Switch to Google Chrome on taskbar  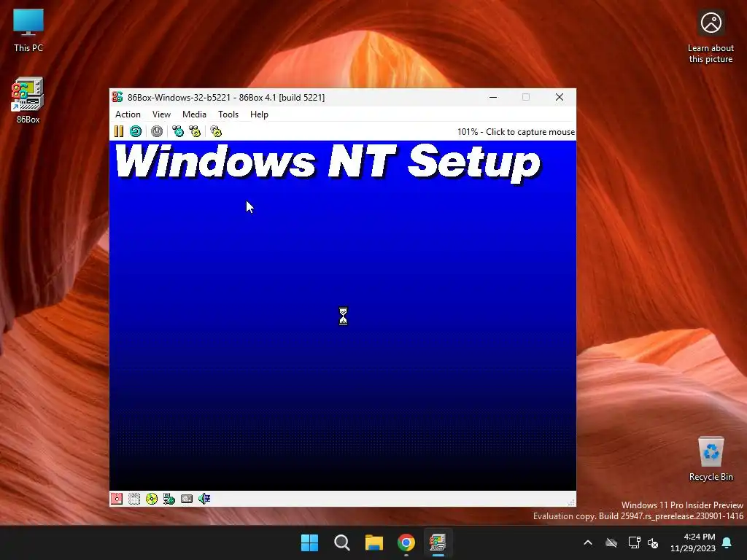click(406, 542)
